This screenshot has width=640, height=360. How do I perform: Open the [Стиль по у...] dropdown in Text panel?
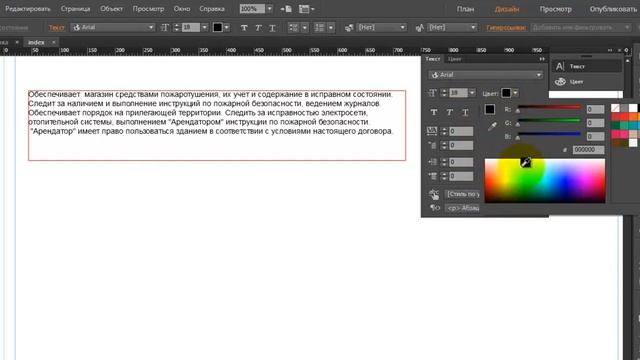(462, 194)
